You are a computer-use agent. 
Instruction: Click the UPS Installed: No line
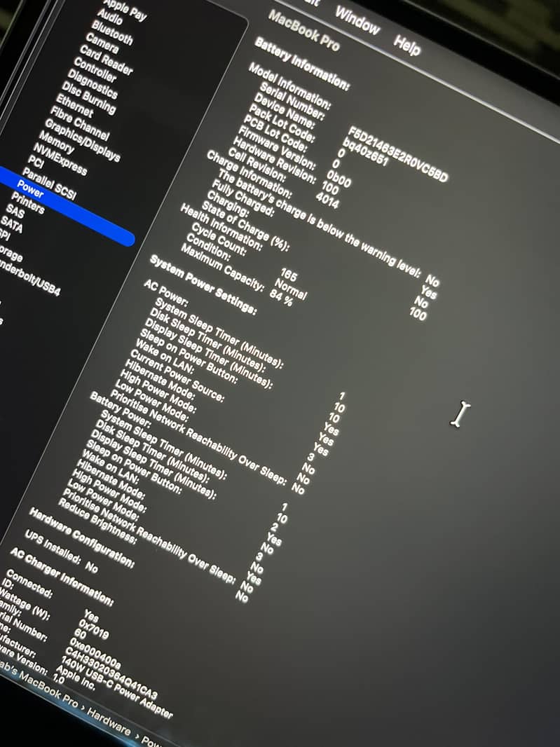coord(61,551)
